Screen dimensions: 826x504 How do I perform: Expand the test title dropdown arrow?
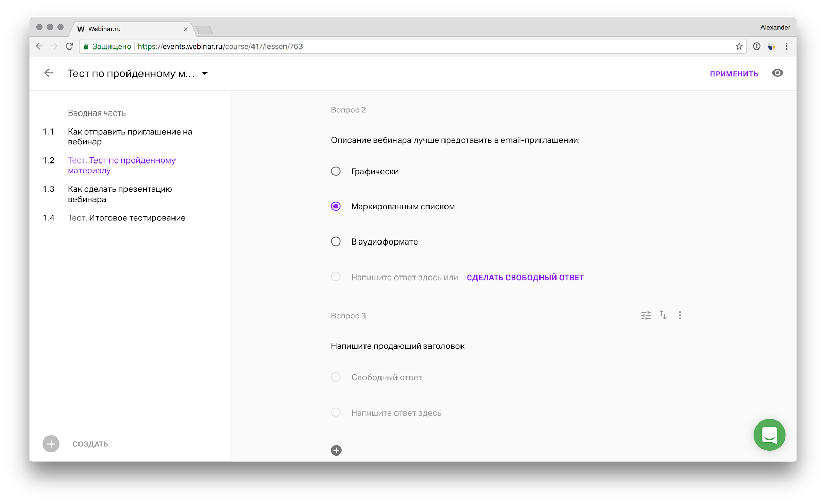click(x=205, y=73)
